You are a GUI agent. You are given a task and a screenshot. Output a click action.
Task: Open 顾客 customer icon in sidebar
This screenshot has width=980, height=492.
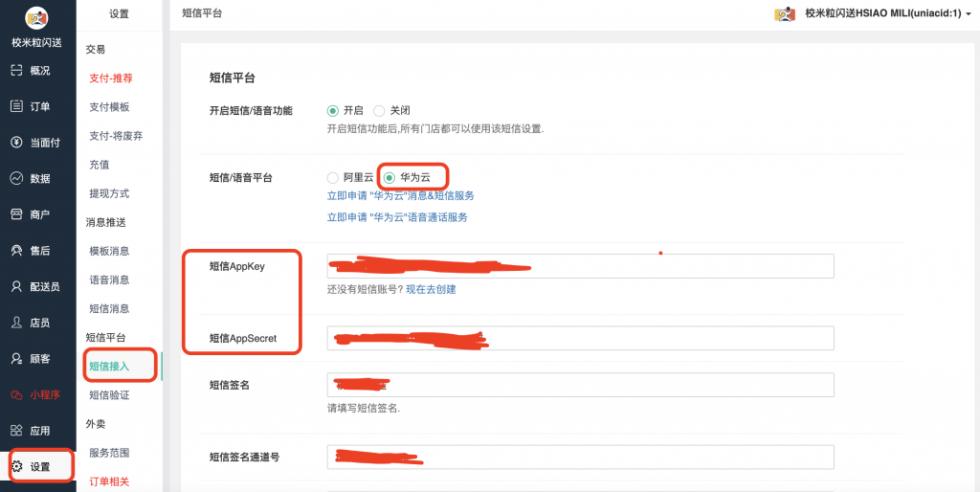click(17, 359)
